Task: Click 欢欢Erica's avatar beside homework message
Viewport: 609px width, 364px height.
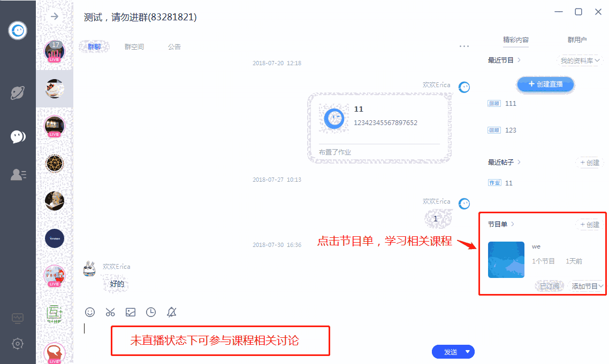Action: [464, 87]
